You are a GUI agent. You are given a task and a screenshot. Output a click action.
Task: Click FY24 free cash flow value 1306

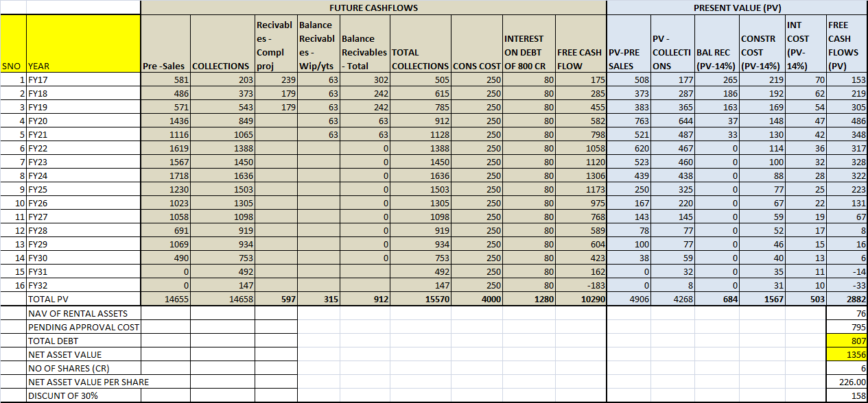click(580, 175)
